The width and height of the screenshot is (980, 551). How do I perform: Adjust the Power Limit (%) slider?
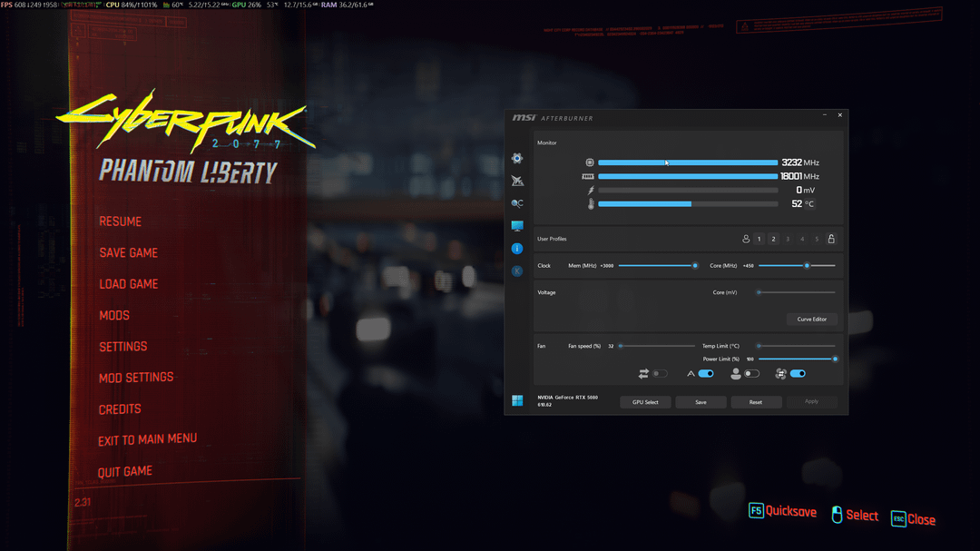click(x=797, y=359)
